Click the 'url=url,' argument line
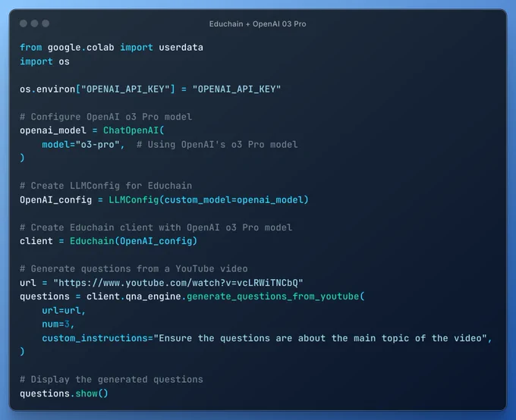 (x=64, y=311)
